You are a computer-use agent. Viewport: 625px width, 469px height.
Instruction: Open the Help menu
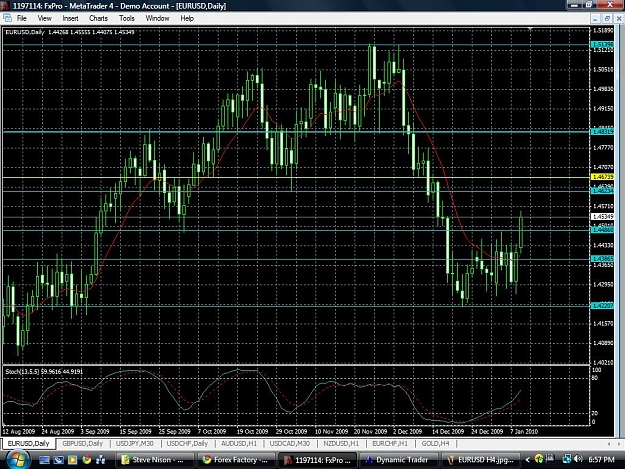(187, 18)
